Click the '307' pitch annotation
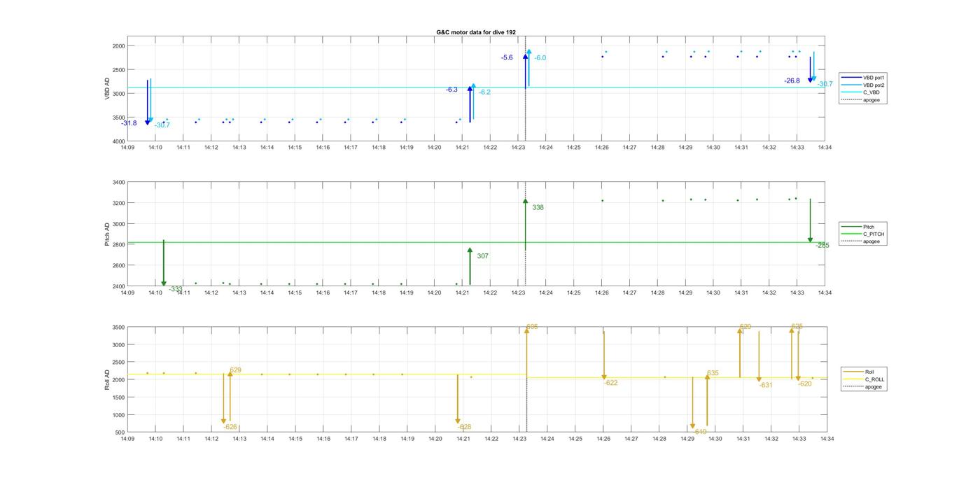Viewport: 980px width, 485px height. (x=482, y=256)
